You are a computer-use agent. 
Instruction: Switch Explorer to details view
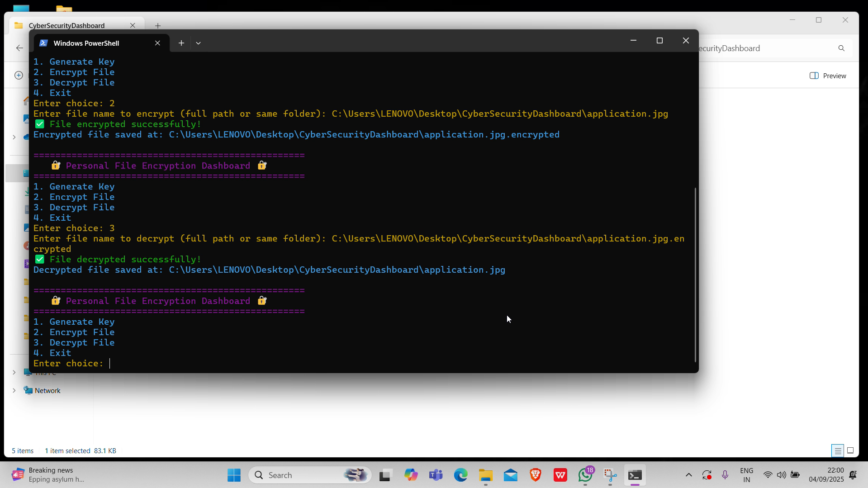pos(838,450)
